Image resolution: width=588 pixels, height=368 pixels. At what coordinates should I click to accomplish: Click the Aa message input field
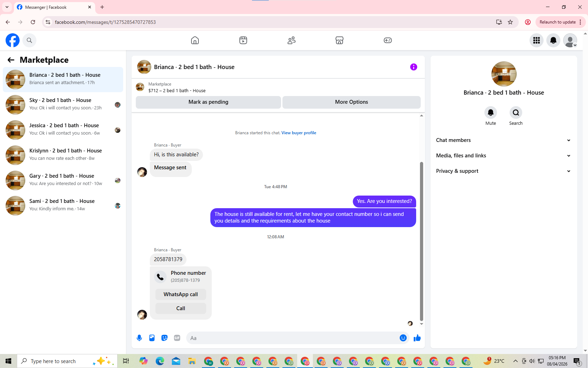[x=293, y=338]
